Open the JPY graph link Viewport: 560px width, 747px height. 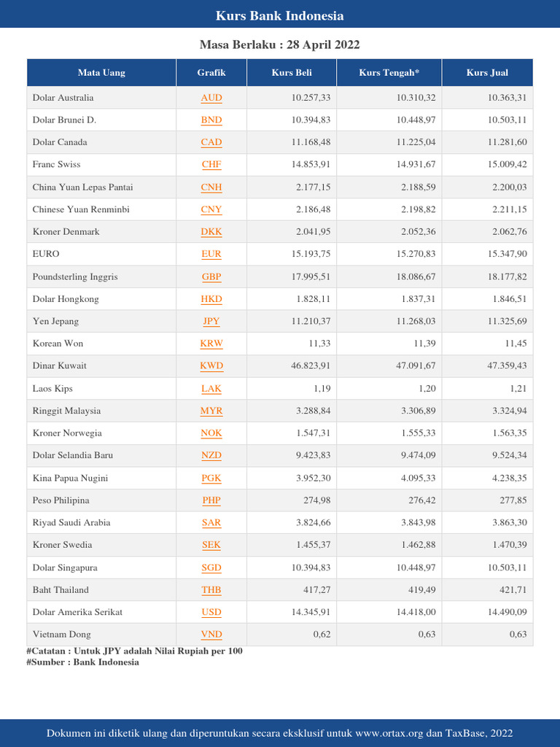211,321
